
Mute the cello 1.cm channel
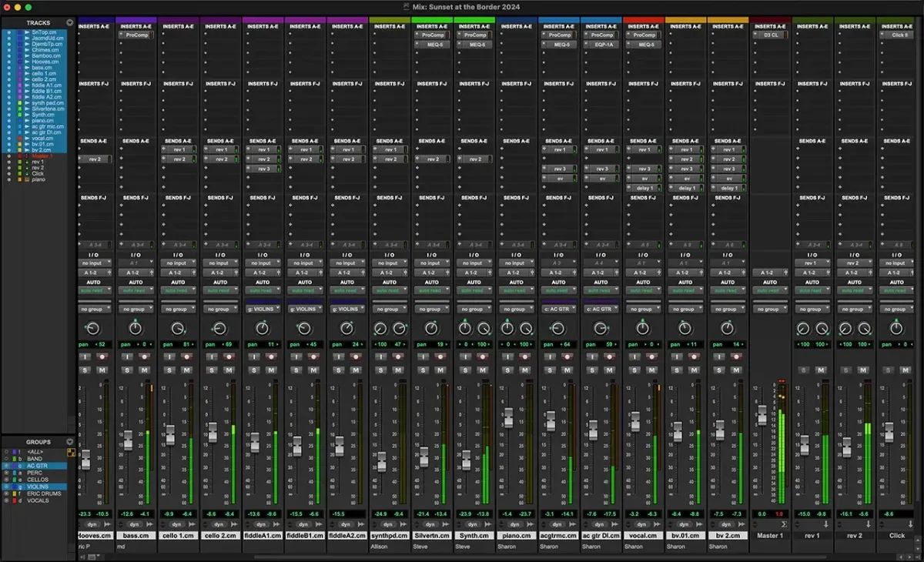(x=186, y=370)
